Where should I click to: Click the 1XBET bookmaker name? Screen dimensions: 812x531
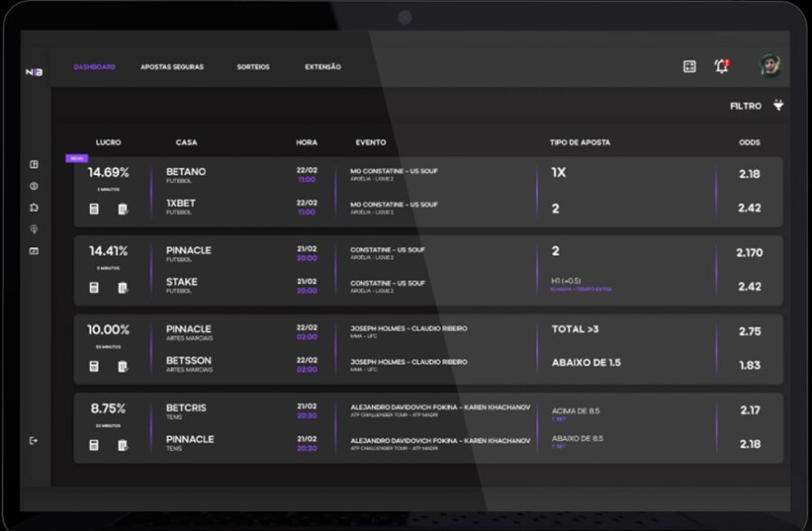[180, 203]
